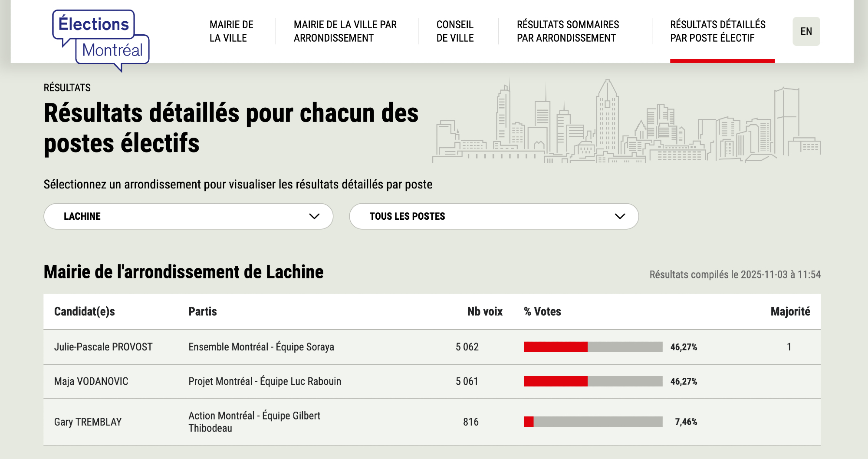Click Maja Vodanovic's vote percentage bar
The width and height of the screenshot is (868, 459).
coord(593,381)
